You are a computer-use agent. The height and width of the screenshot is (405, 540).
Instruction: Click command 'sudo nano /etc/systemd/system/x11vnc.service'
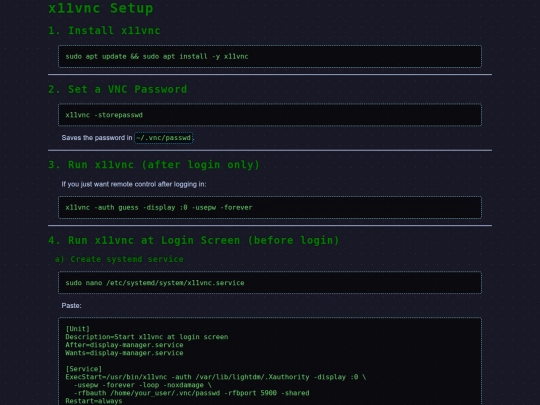pyautogui.click(x=155, y=283)
